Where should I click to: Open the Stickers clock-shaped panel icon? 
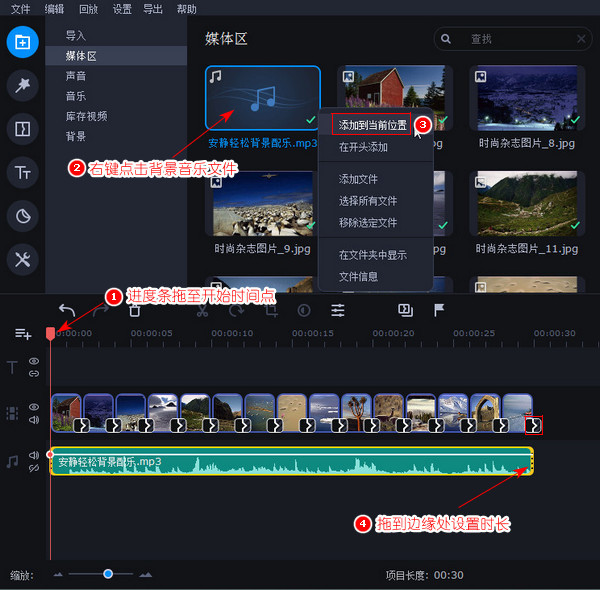point(23,216)
